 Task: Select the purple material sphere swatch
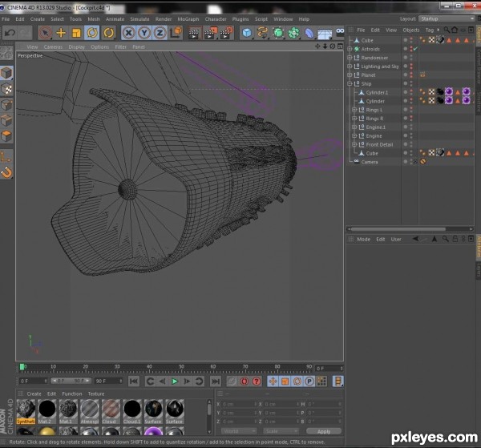tap(153, 432)
